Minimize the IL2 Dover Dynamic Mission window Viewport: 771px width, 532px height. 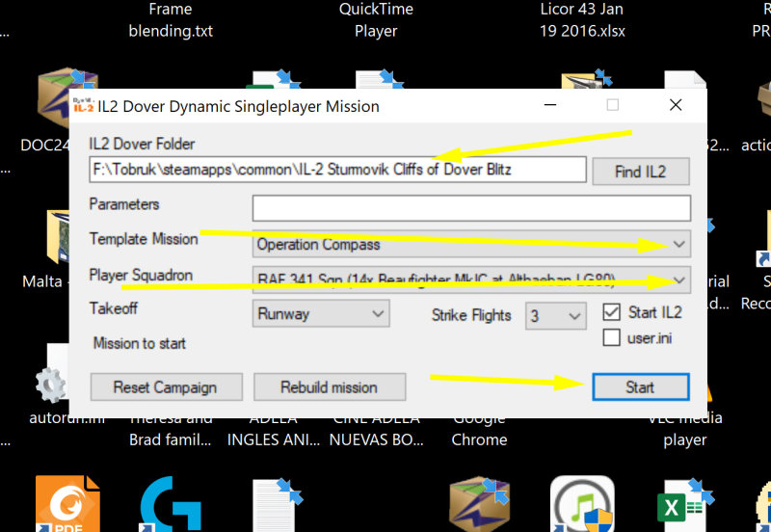point(550,105)
